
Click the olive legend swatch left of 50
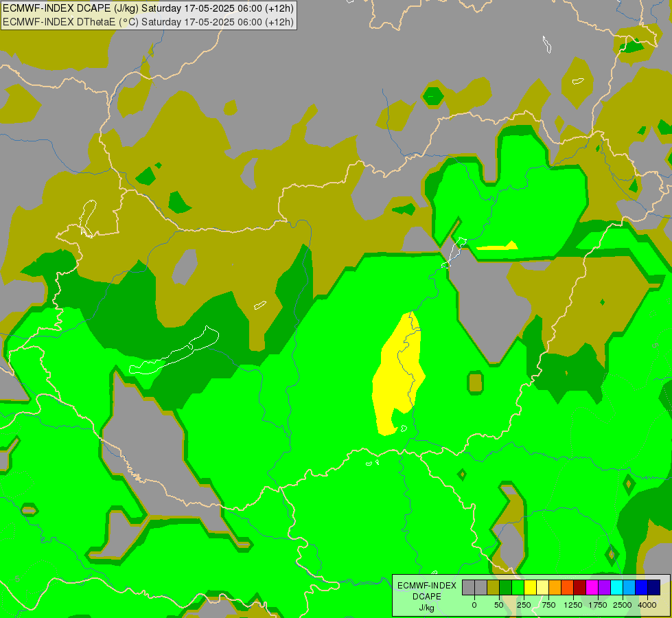494,587
